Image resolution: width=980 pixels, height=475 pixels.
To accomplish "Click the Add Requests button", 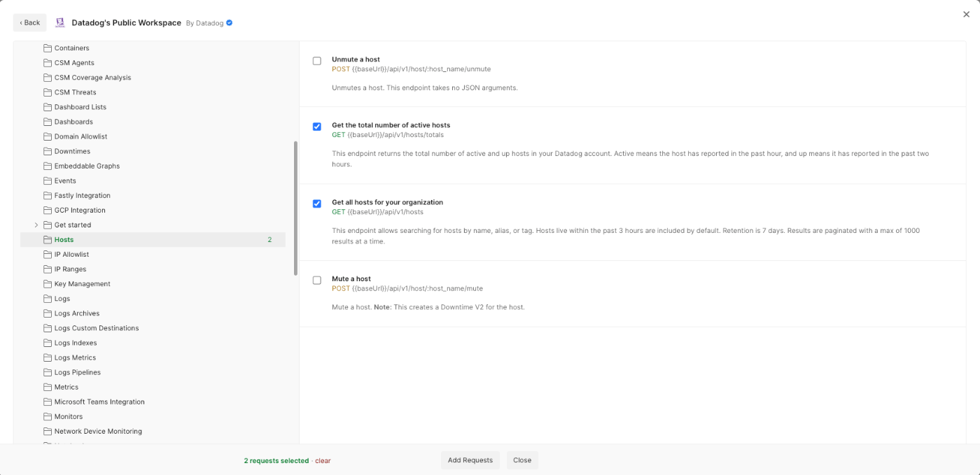I will point(470,460).
